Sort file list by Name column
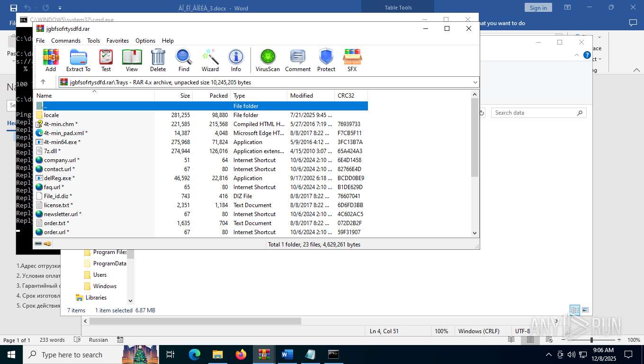Viewport: 644px width, 364px height. 94,96
